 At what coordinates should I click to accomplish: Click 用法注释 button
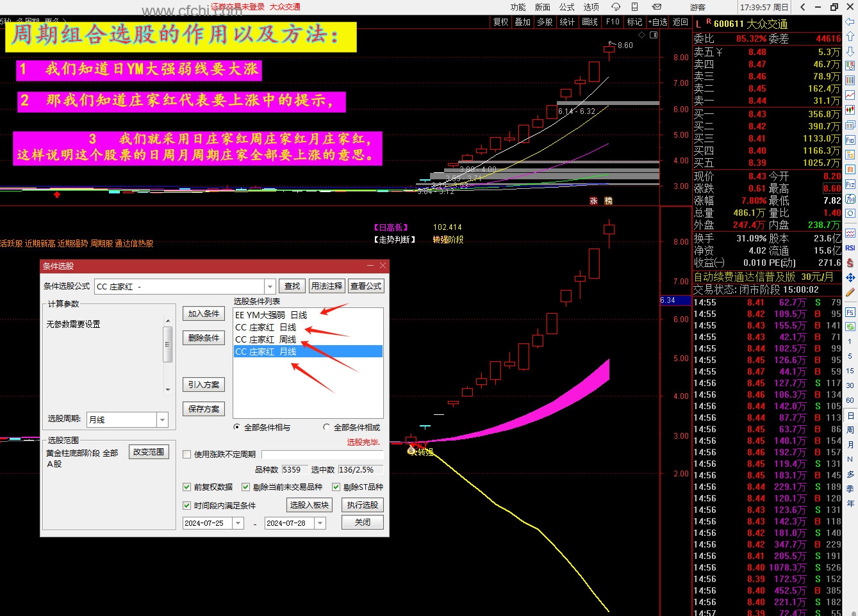point(327,286)
